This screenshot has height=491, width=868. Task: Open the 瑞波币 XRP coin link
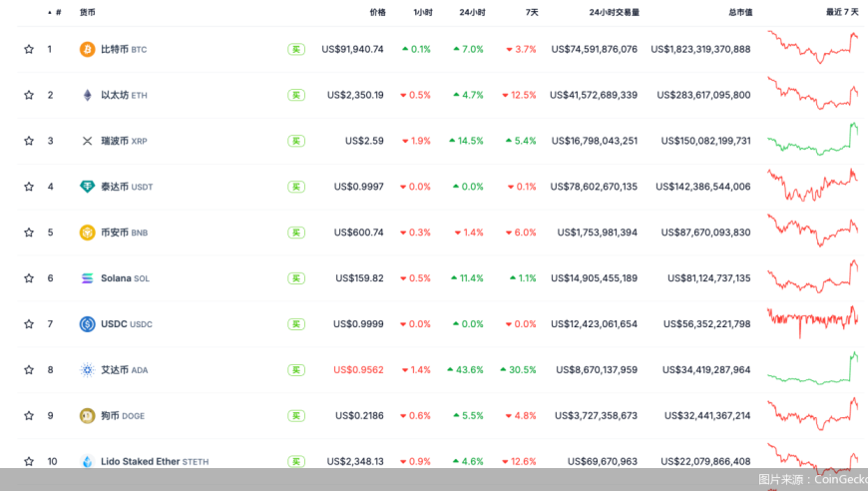click(124, 141)
